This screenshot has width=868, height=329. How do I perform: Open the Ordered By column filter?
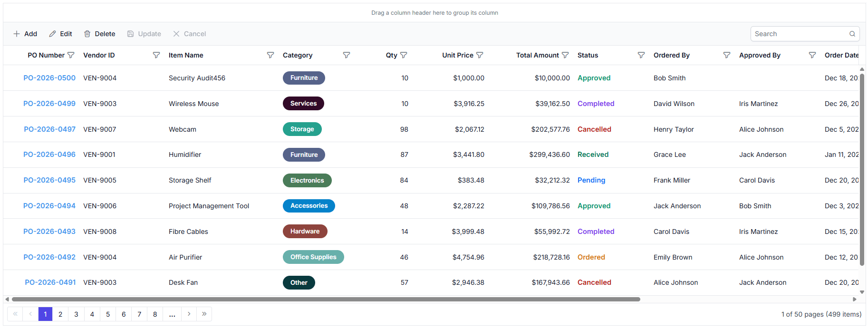726,55
